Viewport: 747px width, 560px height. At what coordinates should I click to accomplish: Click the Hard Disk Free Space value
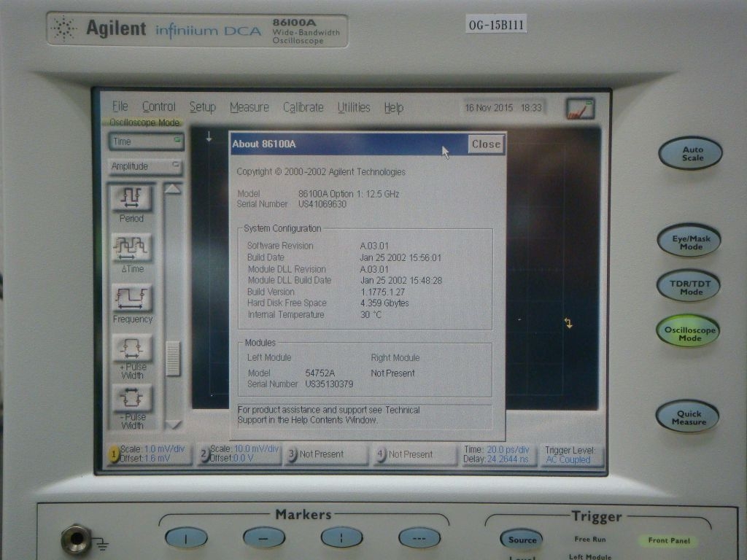[384, 303]
